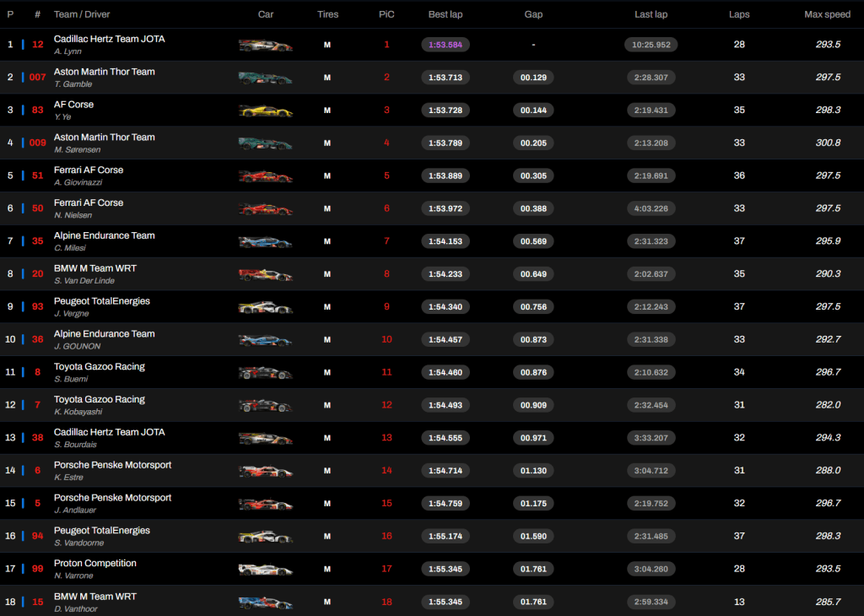Viewport: 864px width, 616px height.
Task: Select driver name K. Kobayashi
Action: (x=78, y=412)
